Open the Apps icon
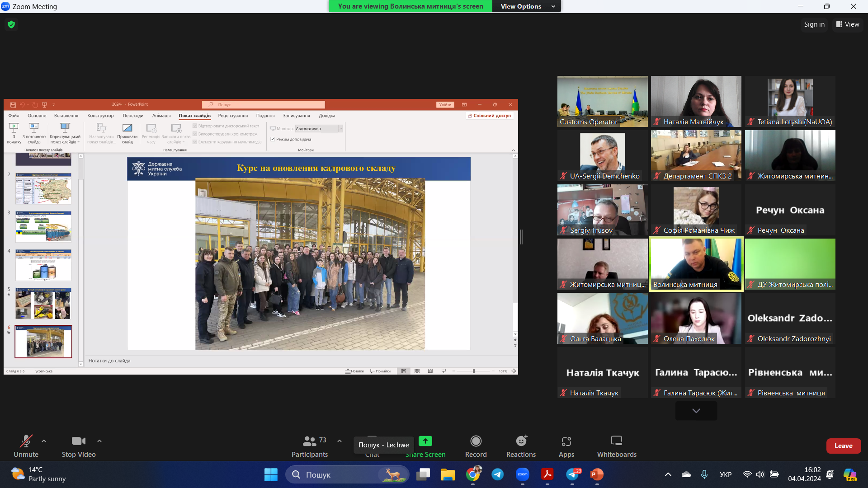The height and width of the screenshot is (488, 868). [566, 441]
